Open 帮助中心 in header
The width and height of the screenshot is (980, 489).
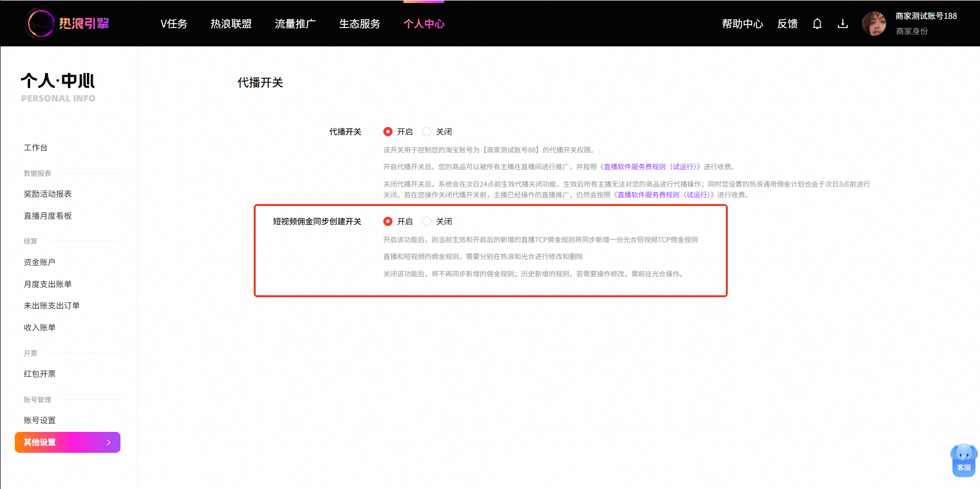click(x=742, y=23)
